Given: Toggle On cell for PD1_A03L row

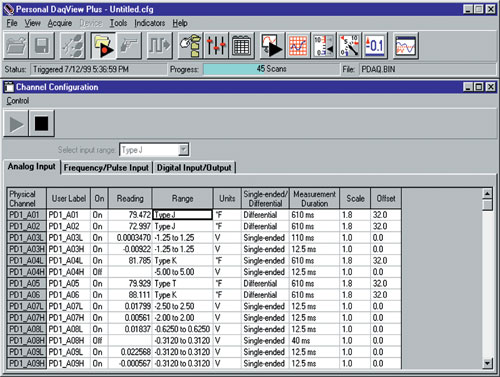Looking at the screenshot, I should [x=99, y=238].
